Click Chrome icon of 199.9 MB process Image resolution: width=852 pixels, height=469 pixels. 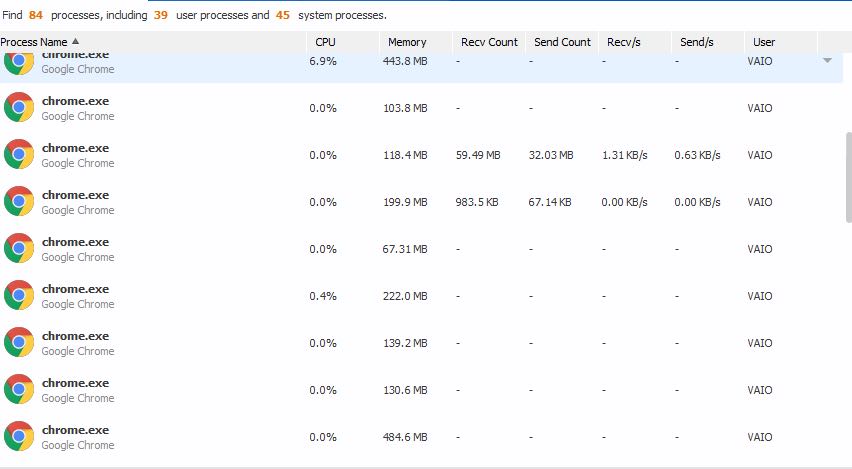[18, 201]
